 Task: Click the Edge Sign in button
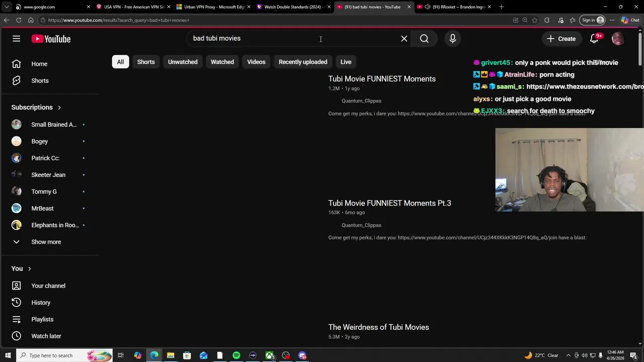pos(593,20)
